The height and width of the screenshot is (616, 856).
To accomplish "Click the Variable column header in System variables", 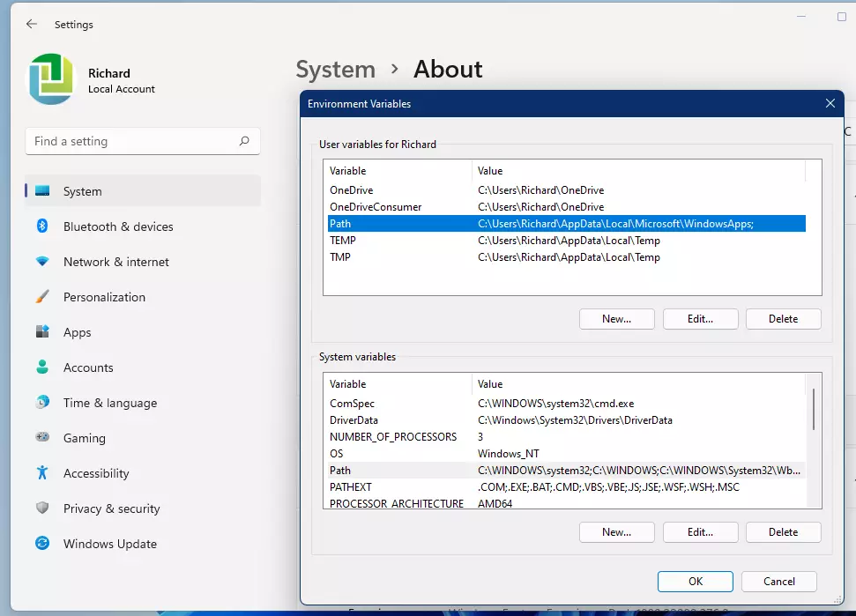I will [x=398, y=384].
